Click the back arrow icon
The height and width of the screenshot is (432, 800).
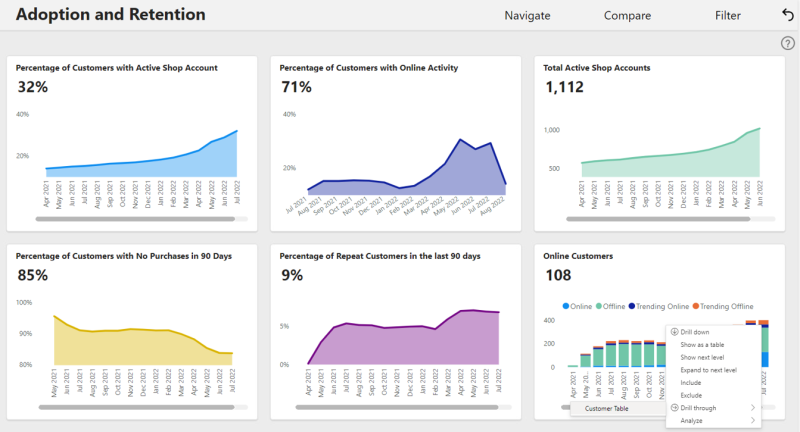[788, 15]
